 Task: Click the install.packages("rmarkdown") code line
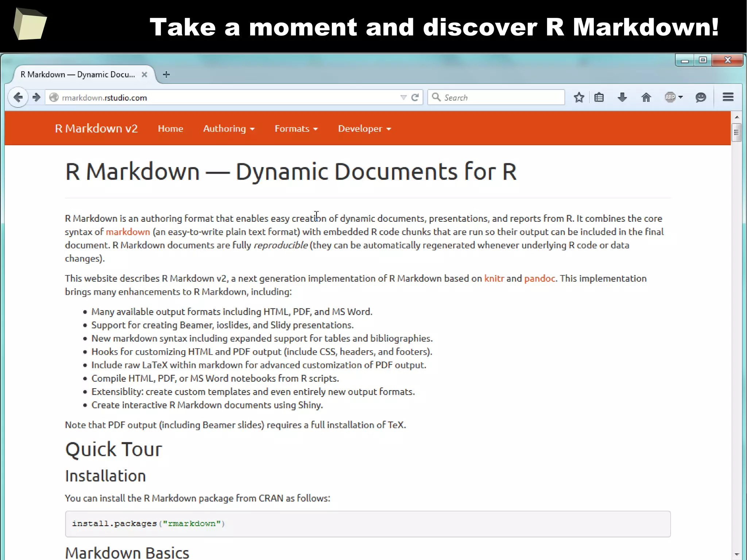pyautogui.click(x=148, y=524)
